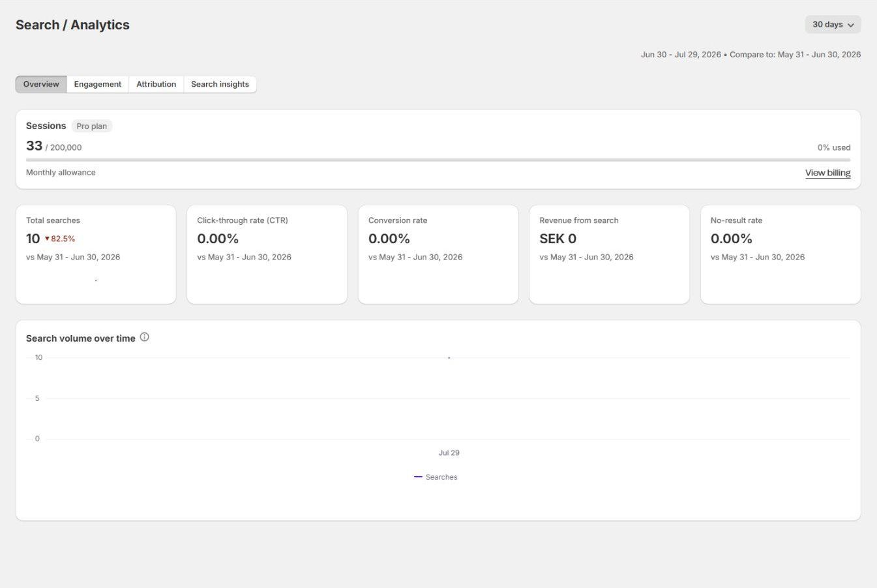Open the Attribution tab
Image resolution: width=877 pixels, height=588 pixels.
coord(156,84)
